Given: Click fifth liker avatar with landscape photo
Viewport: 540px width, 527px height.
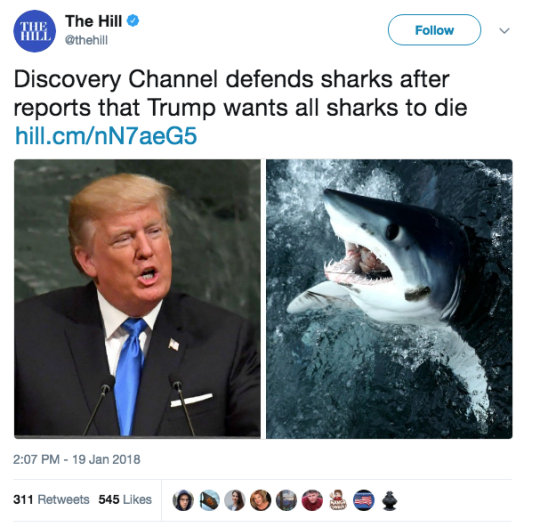Looking at the screenshot, I should [x=286, y=500].
